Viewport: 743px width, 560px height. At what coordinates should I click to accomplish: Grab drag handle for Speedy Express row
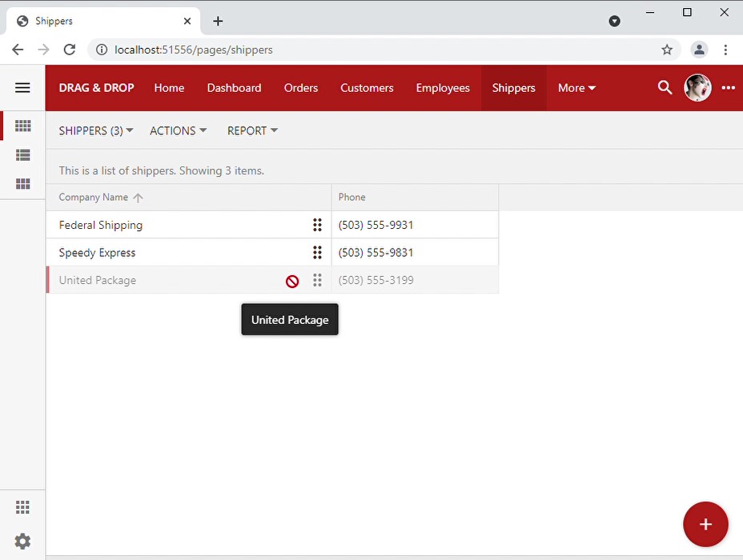pyautogui.click(x=317, y=253)
